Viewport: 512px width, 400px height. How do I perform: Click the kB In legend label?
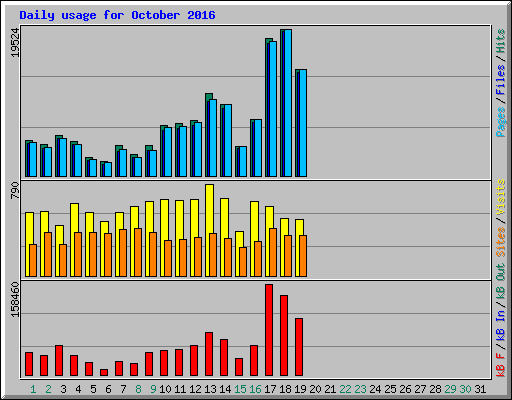pyautogui.click(x=501, y=325)
